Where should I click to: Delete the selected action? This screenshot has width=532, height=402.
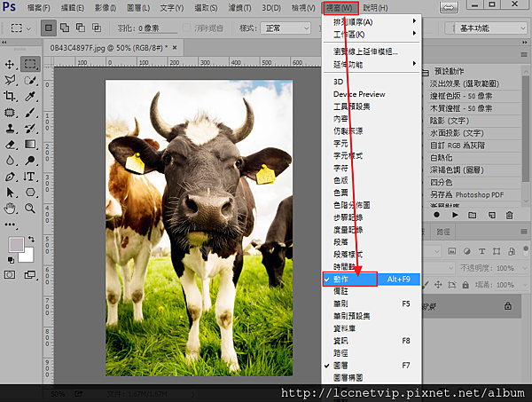(509, 215)
